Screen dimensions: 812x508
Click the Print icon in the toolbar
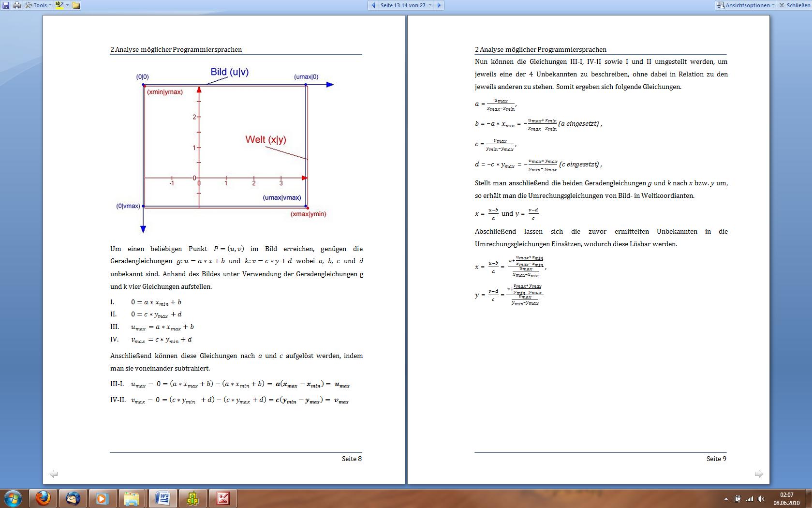(17, 5)
